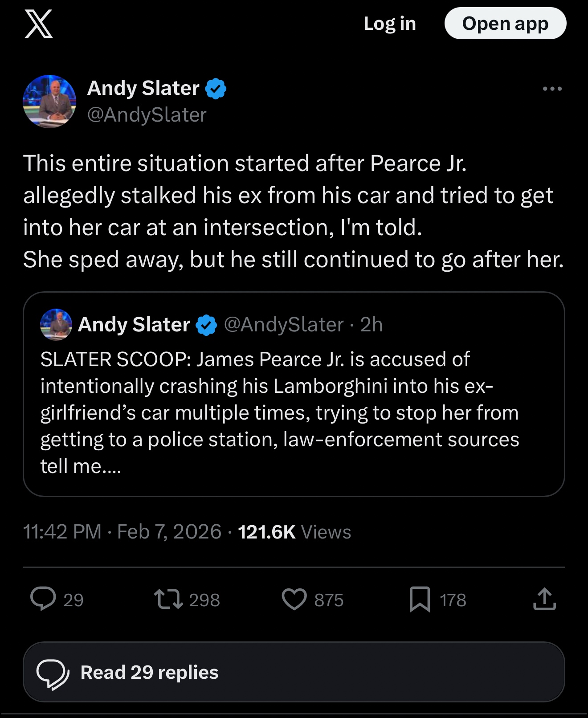Open the quoted tweet's 2h timestamp
This screenshot has height=718, width=588.
pos(372,325)
